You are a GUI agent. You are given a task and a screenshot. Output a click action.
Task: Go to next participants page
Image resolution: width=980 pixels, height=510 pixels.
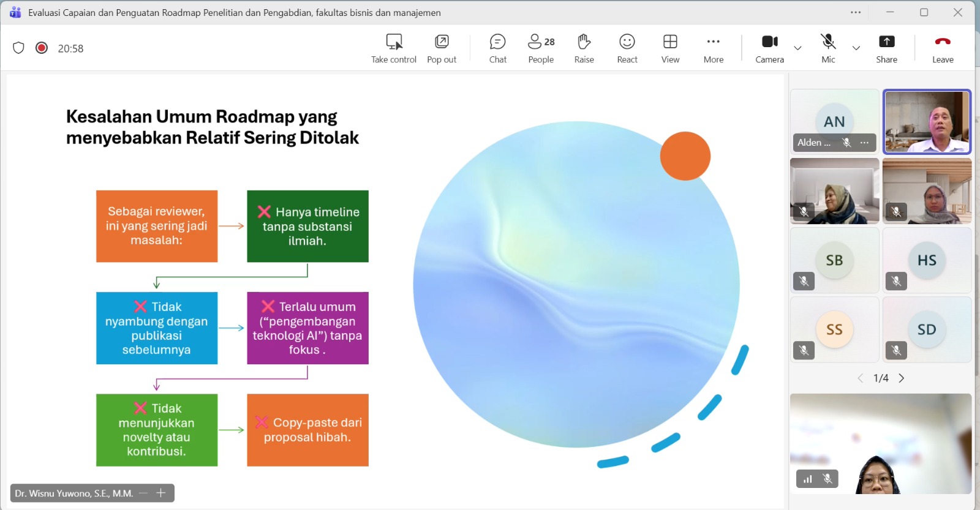click(902, 378)
